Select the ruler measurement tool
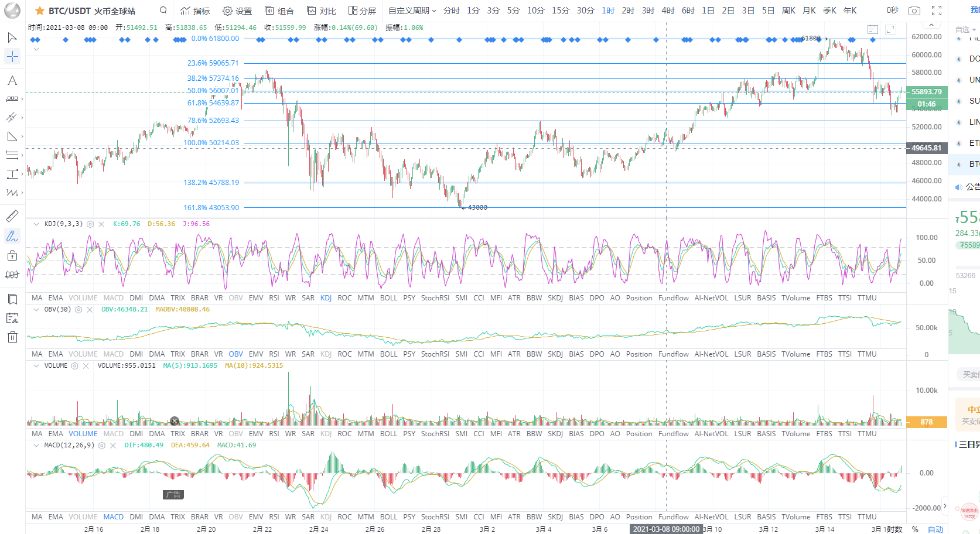The image size is (980, 534). point(12,216)
